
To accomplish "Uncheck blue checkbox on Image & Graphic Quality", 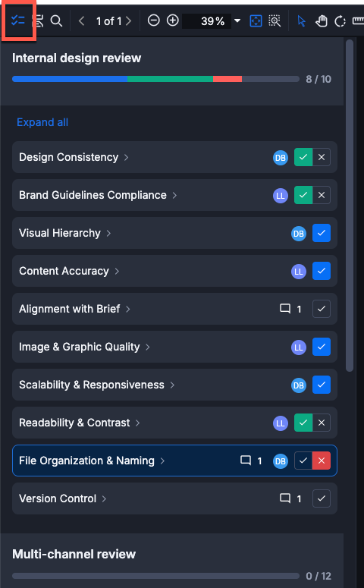I will [322, 347].
